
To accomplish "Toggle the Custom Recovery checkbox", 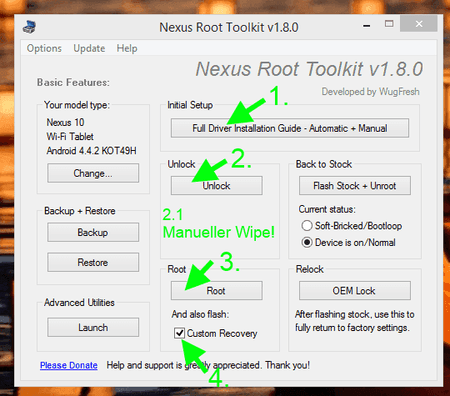I will coord(179,333).
